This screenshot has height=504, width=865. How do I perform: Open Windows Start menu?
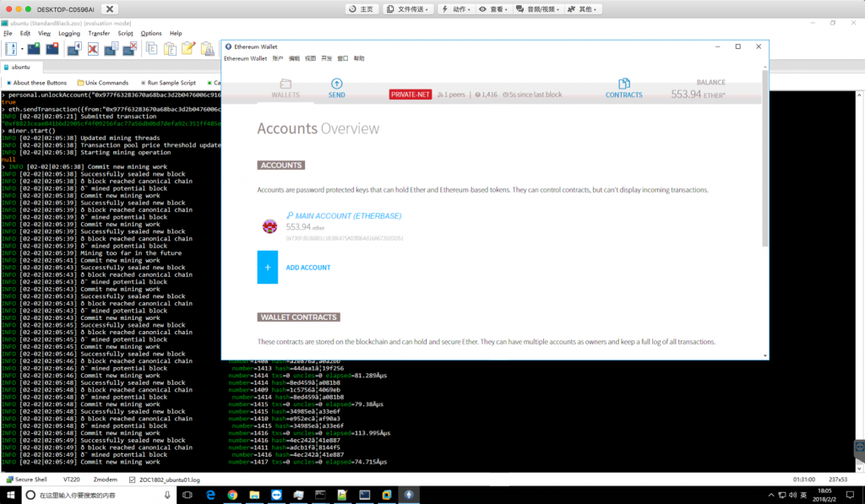[x=10, y=496]
